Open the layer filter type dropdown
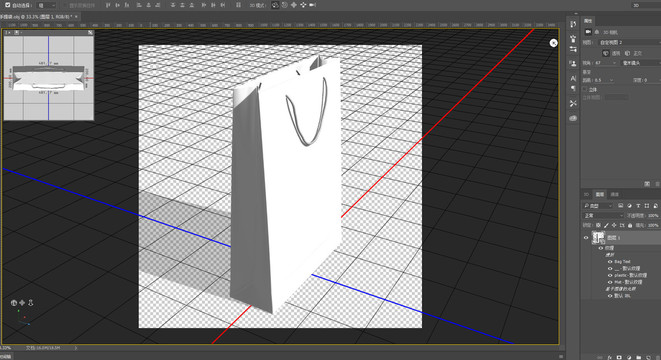The image size is (661, 360). (598, 206)
